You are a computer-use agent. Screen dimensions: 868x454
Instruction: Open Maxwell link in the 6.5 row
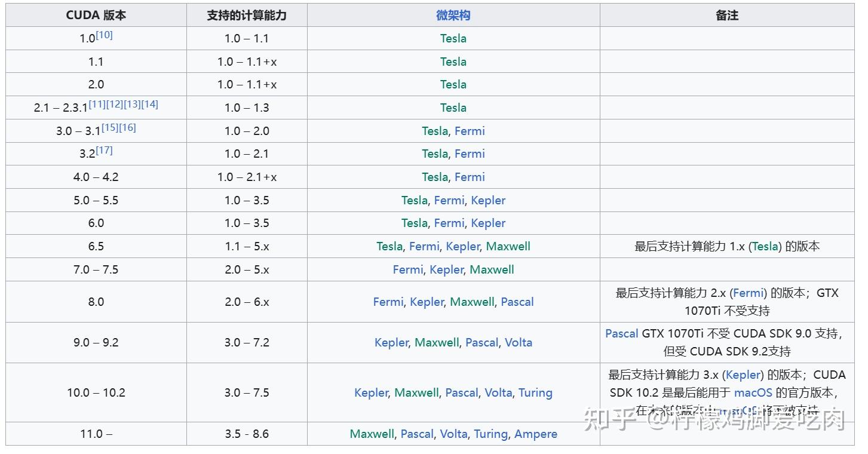pos(508,246)
